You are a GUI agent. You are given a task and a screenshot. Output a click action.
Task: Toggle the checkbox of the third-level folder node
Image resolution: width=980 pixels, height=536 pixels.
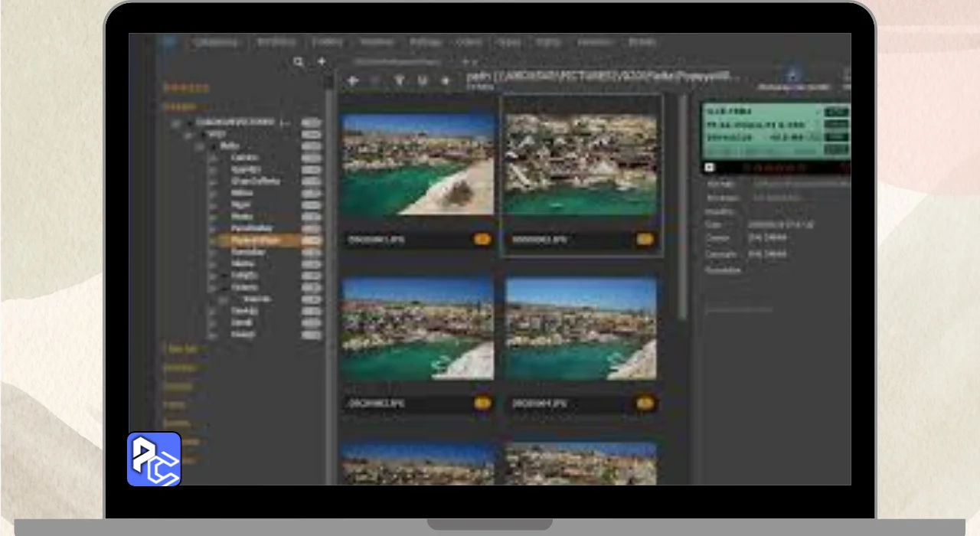click(x=199, y=146)
